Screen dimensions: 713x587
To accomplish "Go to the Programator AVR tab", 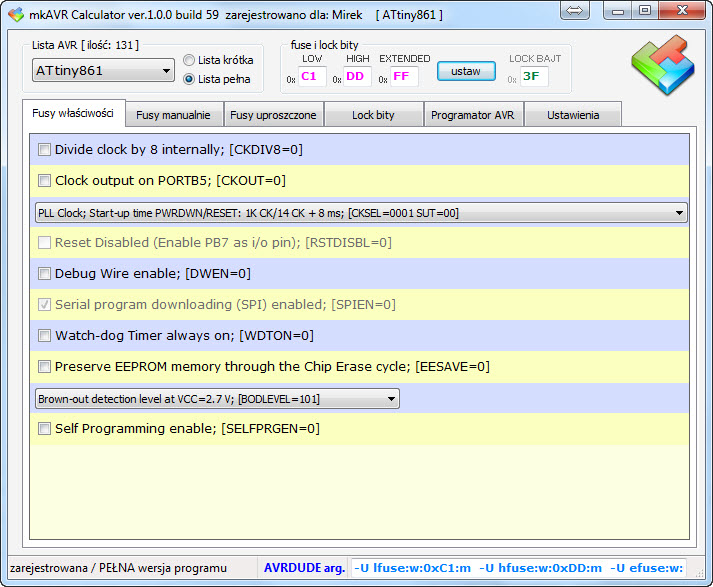I will tap(473, 115).
